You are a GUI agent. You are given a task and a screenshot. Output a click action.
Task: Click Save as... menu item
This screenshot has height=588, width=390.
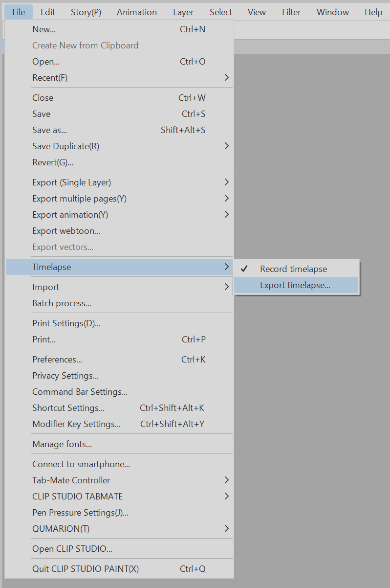pyautogui.click(x=49, y=130)
